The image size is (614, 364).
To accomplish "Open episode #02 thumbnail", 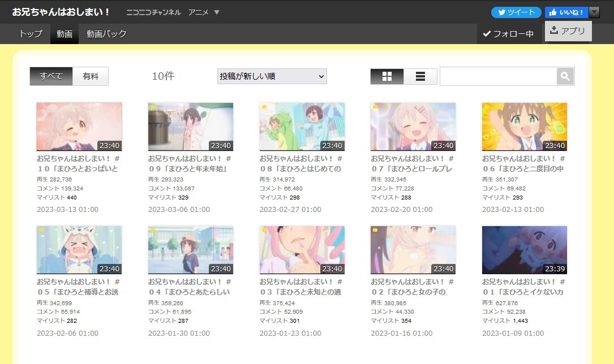I will 413,250.
